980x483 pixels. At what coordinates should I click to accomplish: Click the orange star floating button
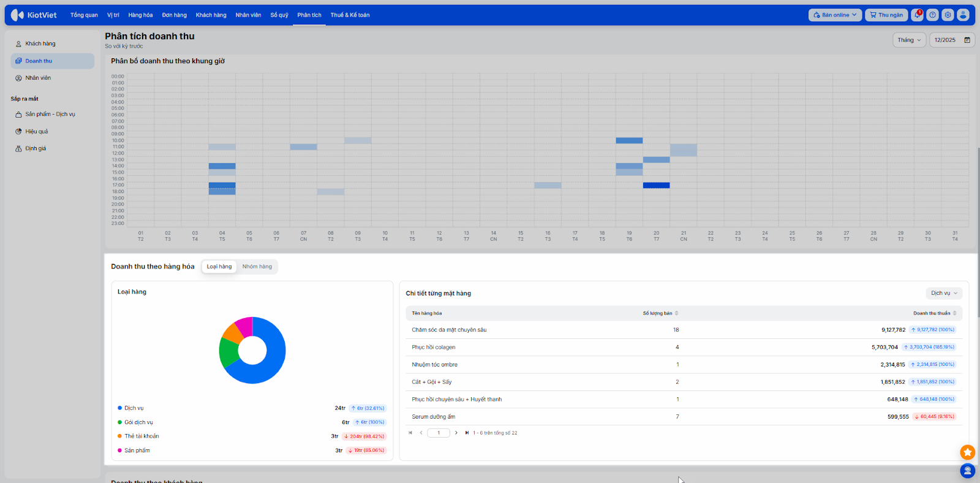(x=967, y=452)
